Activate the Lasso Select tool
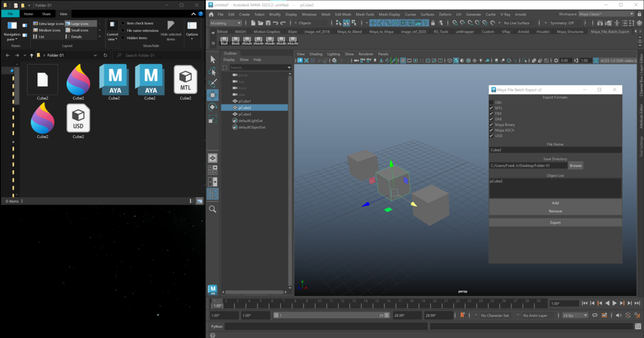The image size is (644, 338). point(212,71)
